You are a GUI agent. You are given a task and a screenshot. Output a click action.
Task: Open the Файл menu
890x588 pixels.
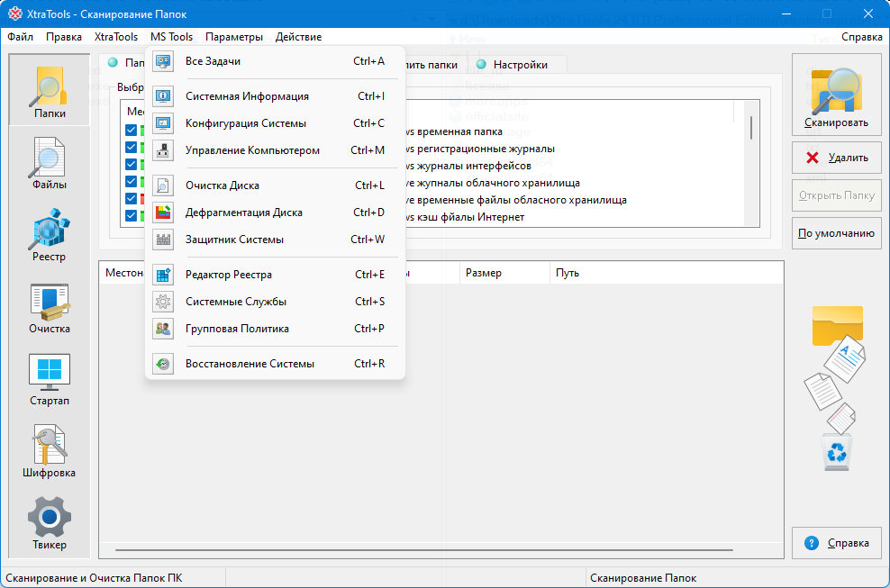pyautogui.click(x=21, y=37)
